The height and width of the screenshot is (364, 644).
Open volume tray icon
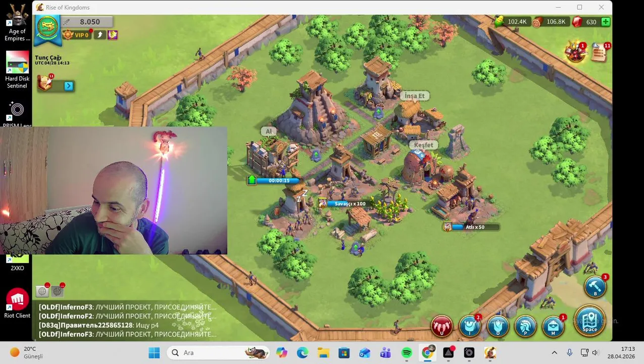pyautogui.click(x=595, y=352)
